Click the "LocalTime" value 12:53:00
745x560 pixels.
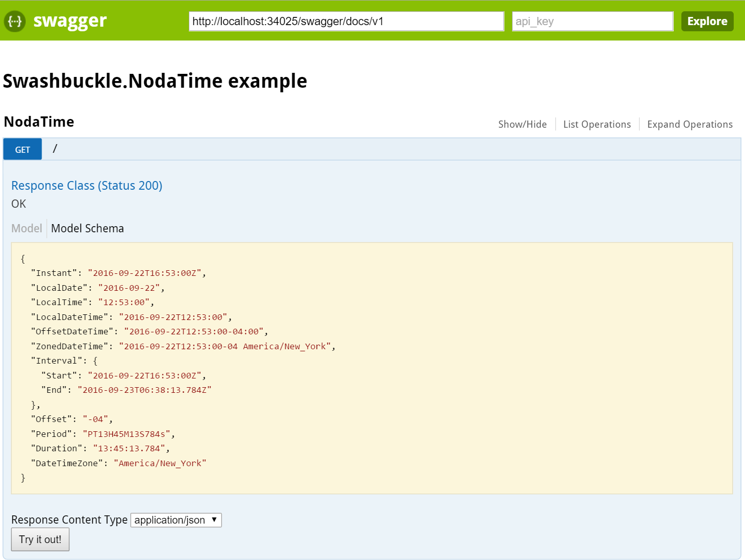click(x=124, y=302)
